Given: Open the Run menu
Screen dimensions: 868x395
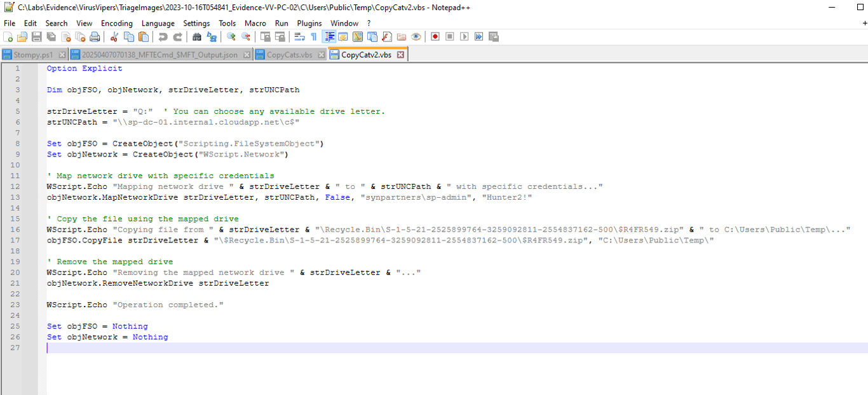Looking at the screenshot, I should point(281,23).
